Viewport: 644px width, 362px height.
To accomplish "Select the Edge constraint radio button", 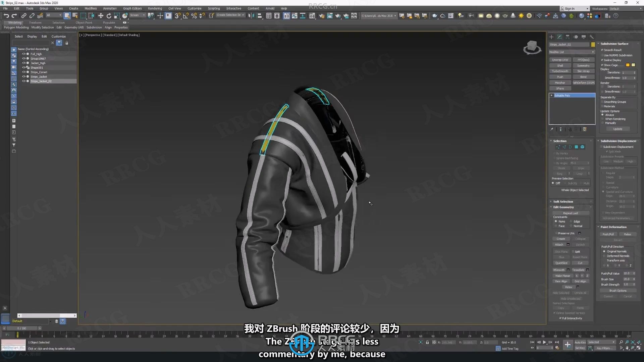I will tap(571, 222).
